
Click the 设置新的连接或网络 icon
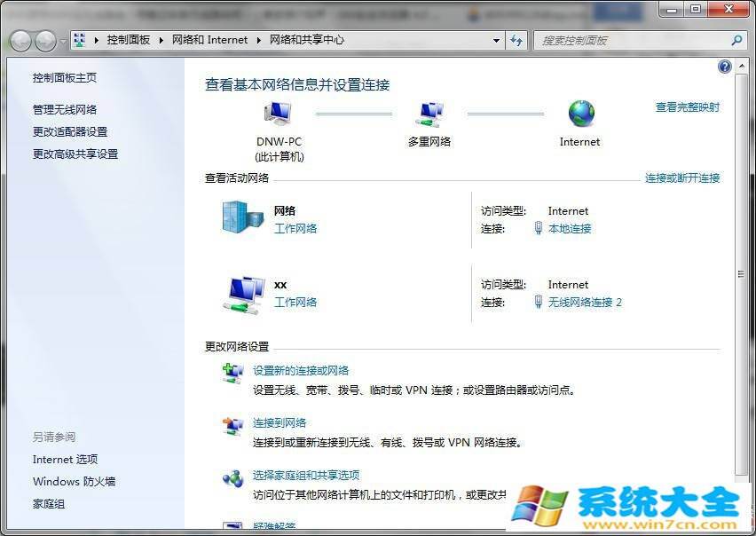(x=232, y=373)
